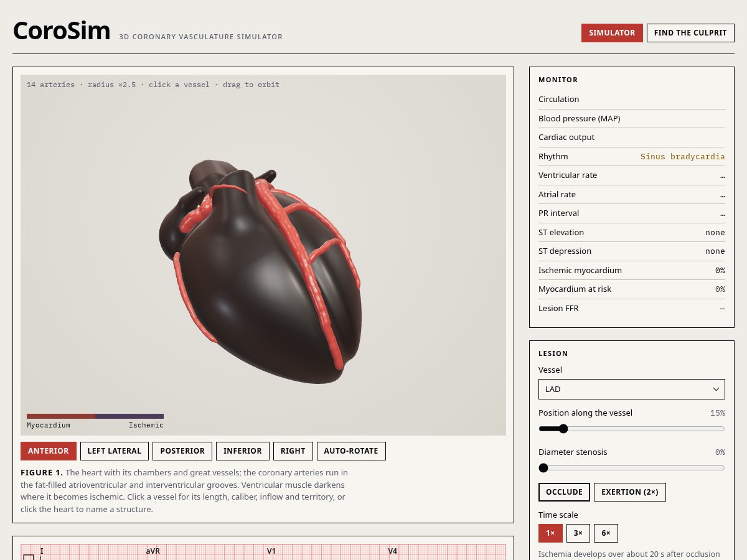Click the Lesion FFR label
This screenshot has height=560, width=747.
558,308
